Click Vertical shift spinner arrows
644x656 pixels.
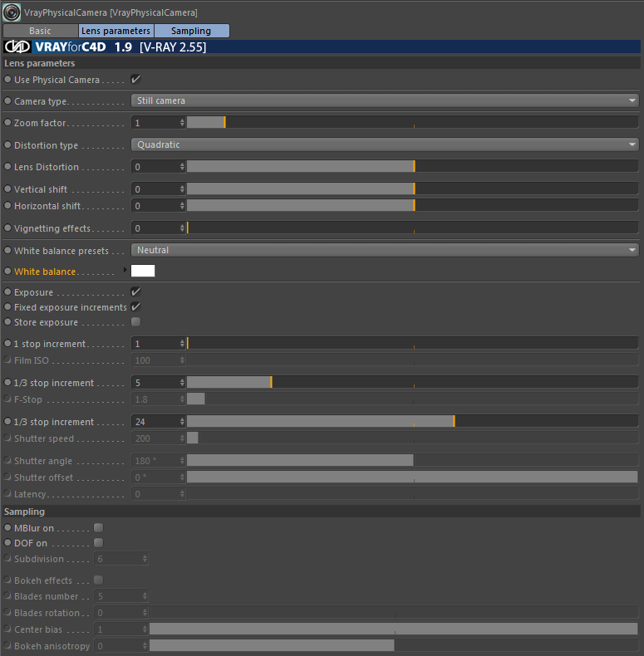point(182,188)
